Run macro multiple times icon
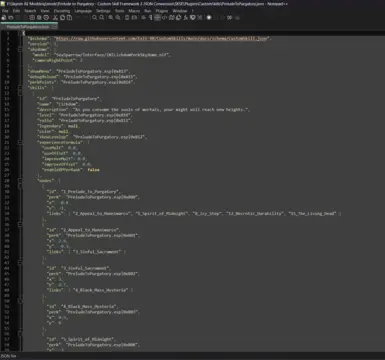Image resolution: width=385 pixels, height=360 pixels. [x=230, y=17]
